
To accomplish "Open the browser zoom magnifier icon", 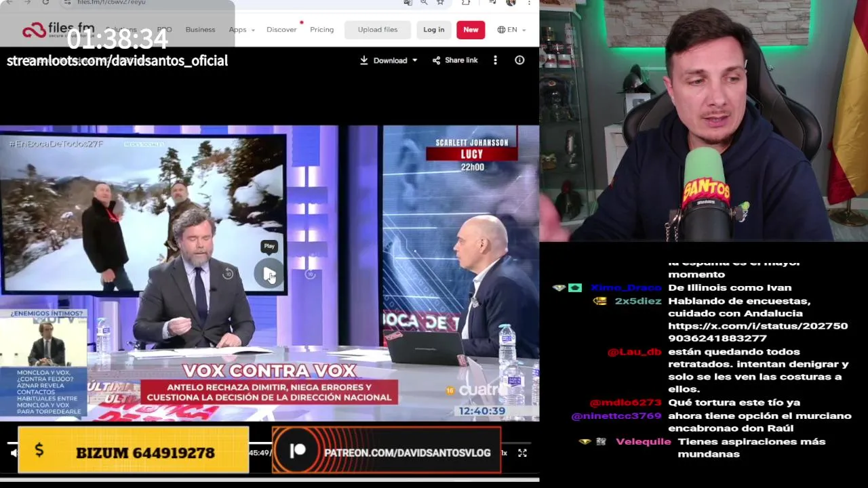I will 424,2.
